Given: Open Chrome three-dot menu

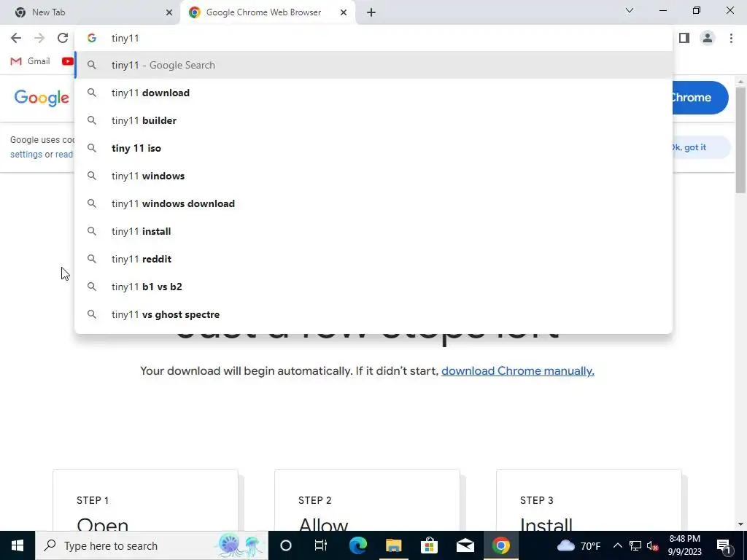Looking at the screenshot, I should coord(731,38).
